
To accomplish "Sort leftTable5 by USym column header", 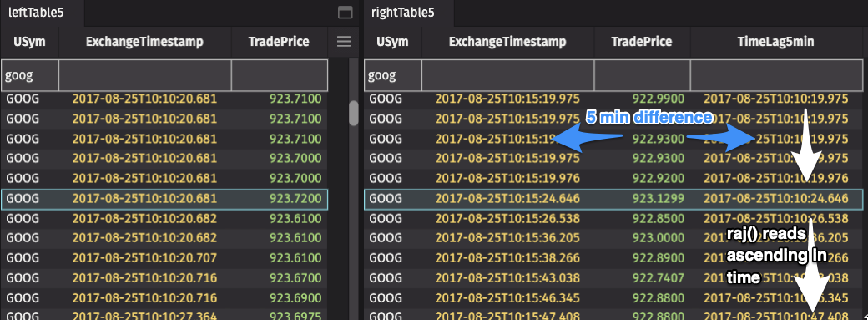I will (x=30, y=42).
